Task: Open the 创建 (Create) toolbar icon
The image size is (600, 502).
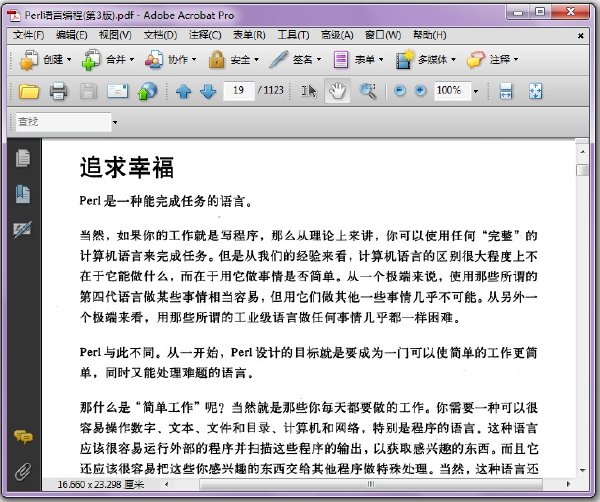Action: point(29,60)
